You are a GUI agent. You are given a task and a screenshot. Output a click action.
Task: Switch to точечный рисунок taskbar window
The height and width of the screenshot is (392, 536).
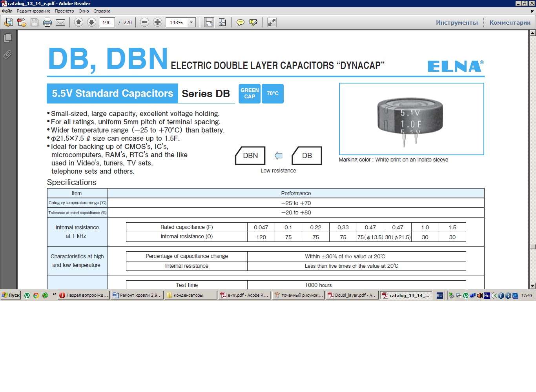click(298, 295)
